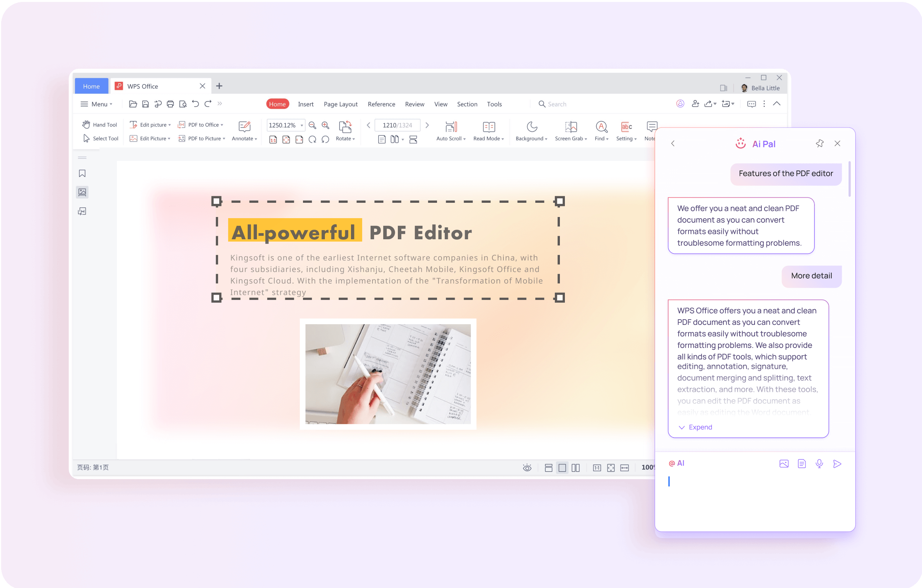This screenshot has width=922, height=588.
Task: Start Auto Scroll
Action: pyautogui.click(x=451, y=131)
